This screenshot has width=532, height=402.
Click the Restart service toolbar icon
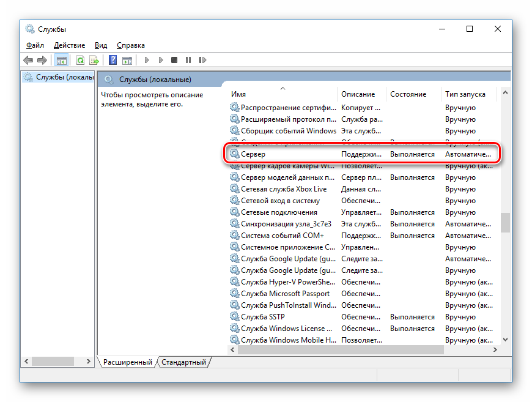click(x=202, y=60)
